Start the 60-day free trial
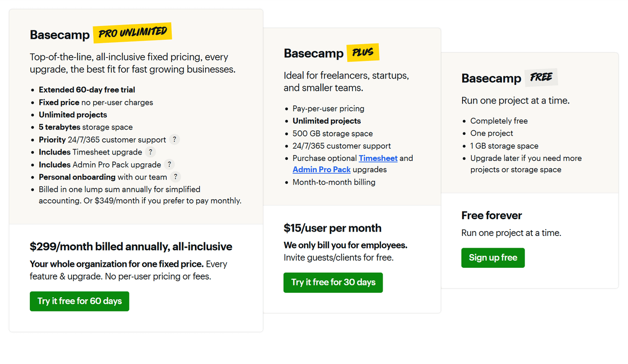The image size is (628, 364). tap(79, 301)
